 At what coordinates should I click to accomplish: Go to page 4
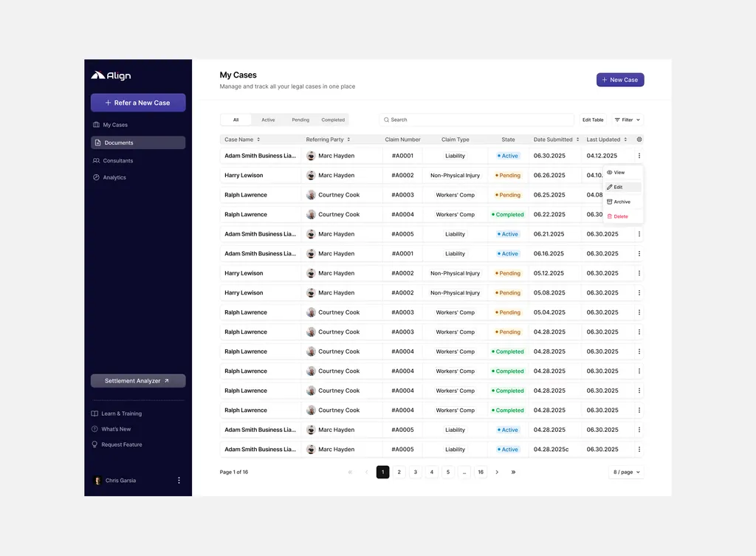(x=431, y=473)
